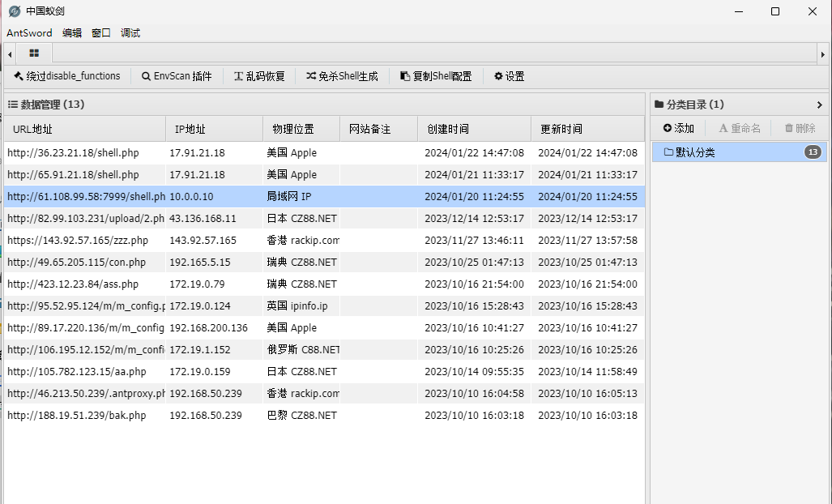832x504 pixels.
Task: Click created time 2023/11/27 13:46:11
Action: click(475, 241)
